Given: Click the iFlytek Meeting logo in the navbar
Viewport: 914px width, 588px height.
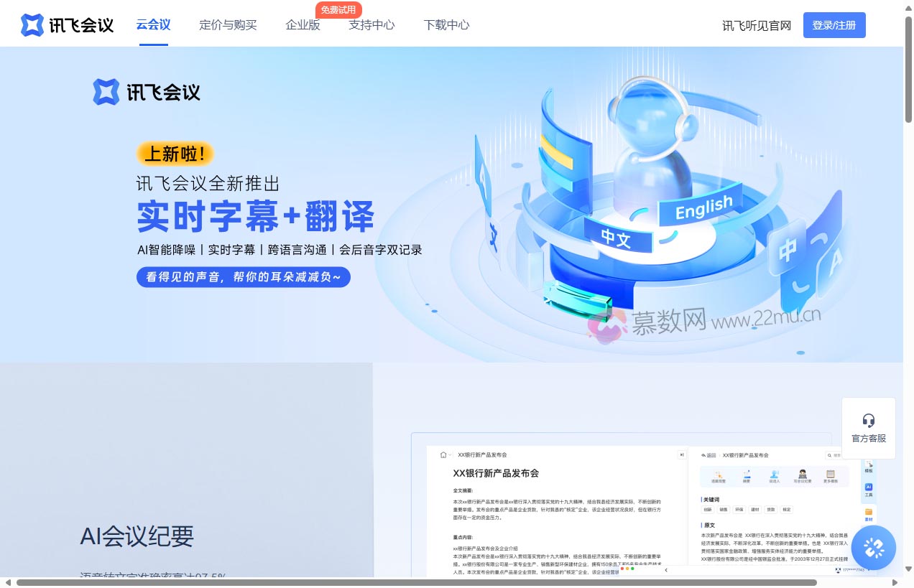Looking at the screenshot, I should coord(67,25).
